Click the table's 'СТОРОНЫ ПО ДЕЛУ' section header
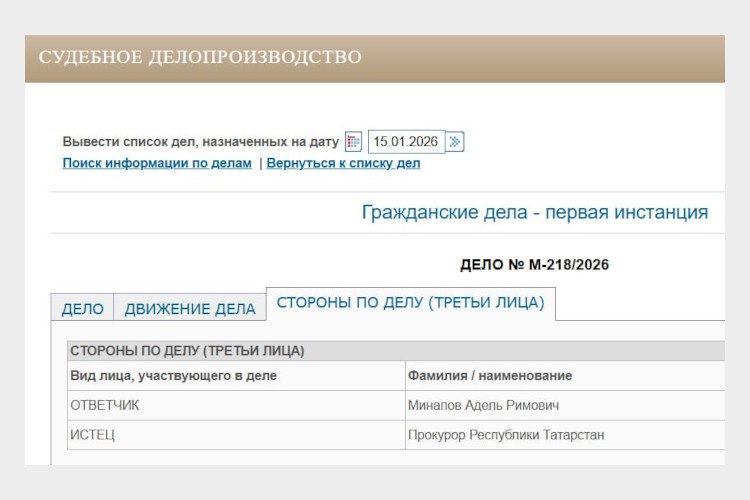 coord(187,351)
